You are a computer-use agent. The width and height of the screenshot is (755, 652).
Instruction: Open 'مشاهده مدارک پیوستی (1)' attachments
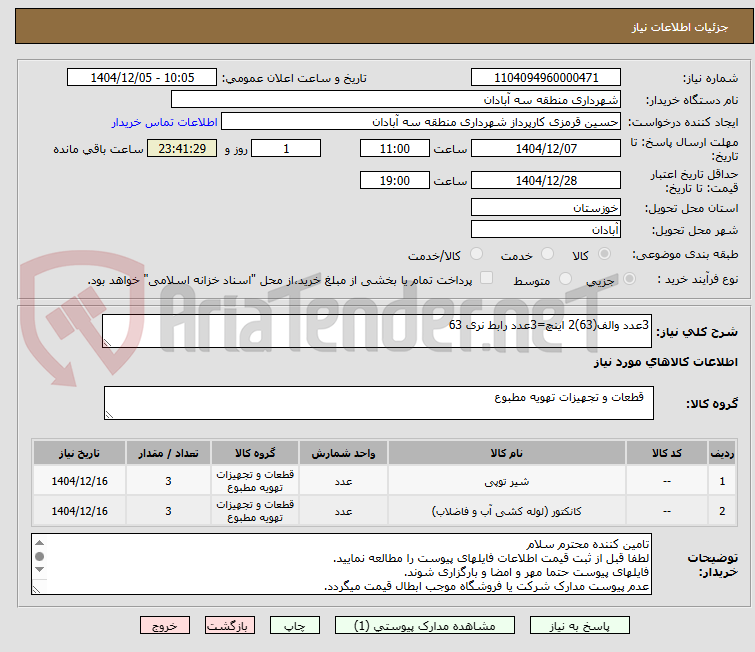(425, 626)
